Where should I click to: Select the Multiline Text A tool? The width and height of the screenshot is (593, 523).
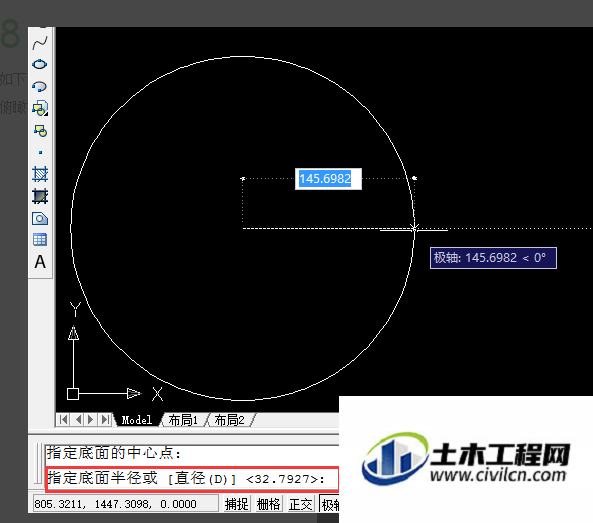(40, 262)
